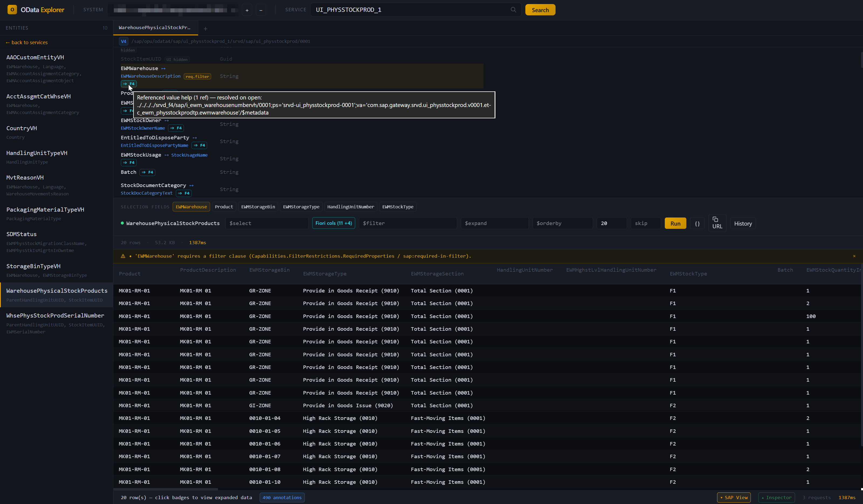Screen dimensions: 863x504
Task: Click the warning triangle icon
Action: coord(123,256)
